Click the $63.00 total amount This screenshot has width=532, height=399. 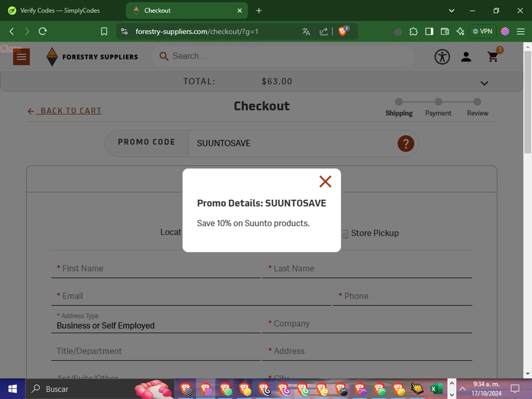(x=277, y=82)
